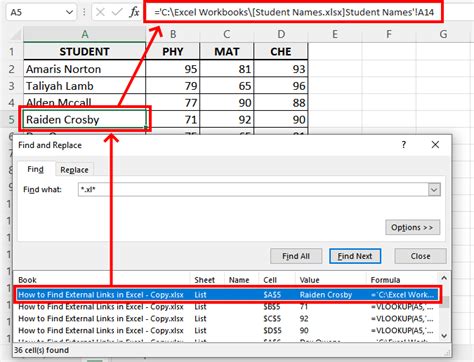Select cell Amaris Norton

[85, 69]
